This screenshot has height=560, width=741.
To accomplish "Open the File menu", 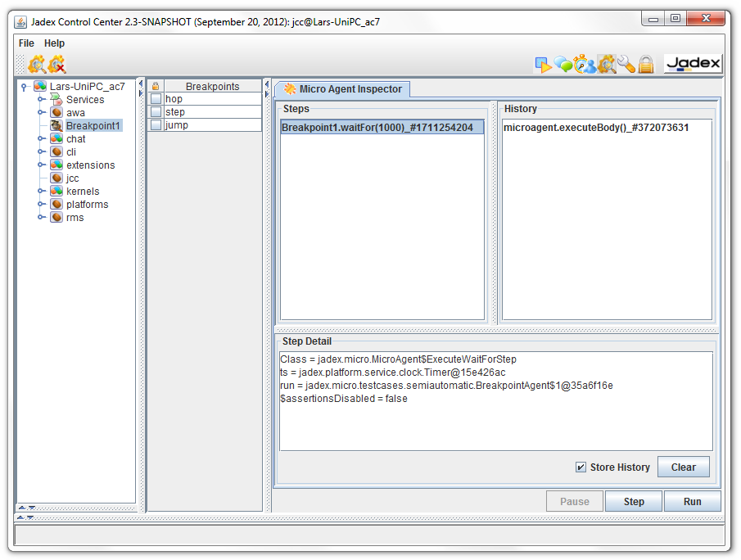I will [x=25, y=43].
